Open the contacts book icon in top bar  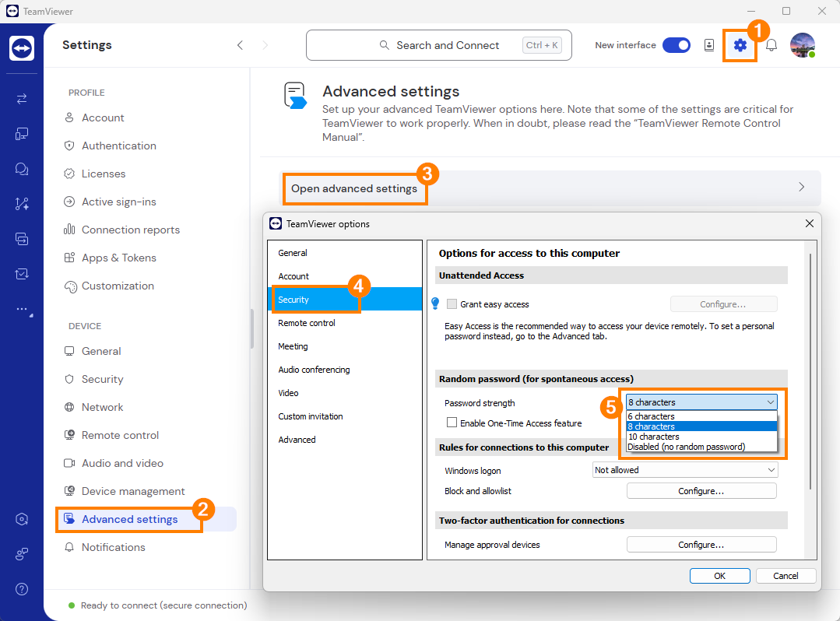tap(708, 45)
